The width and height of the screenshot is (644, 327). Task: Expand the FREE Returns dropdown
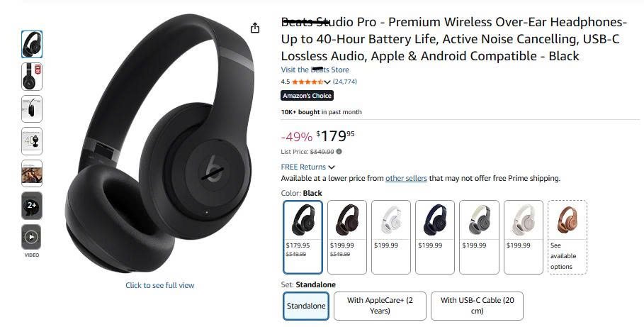click(307, 167)
